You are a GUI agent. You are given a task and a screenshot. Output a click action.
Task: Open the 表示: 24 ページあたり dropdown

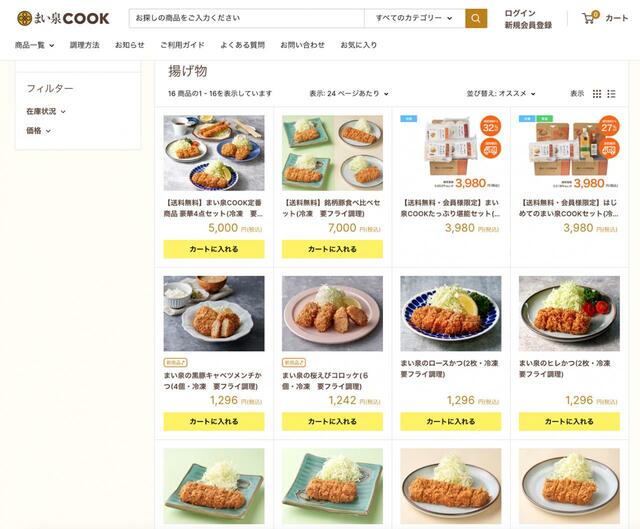pyautogui.click(x=349, y=93)
